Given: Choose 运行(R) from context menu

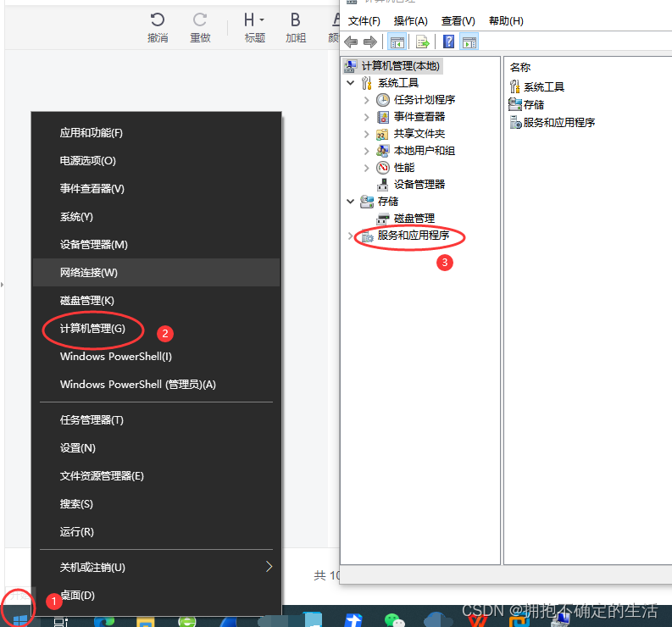Looking at the screenshot, I should [157, 531].
